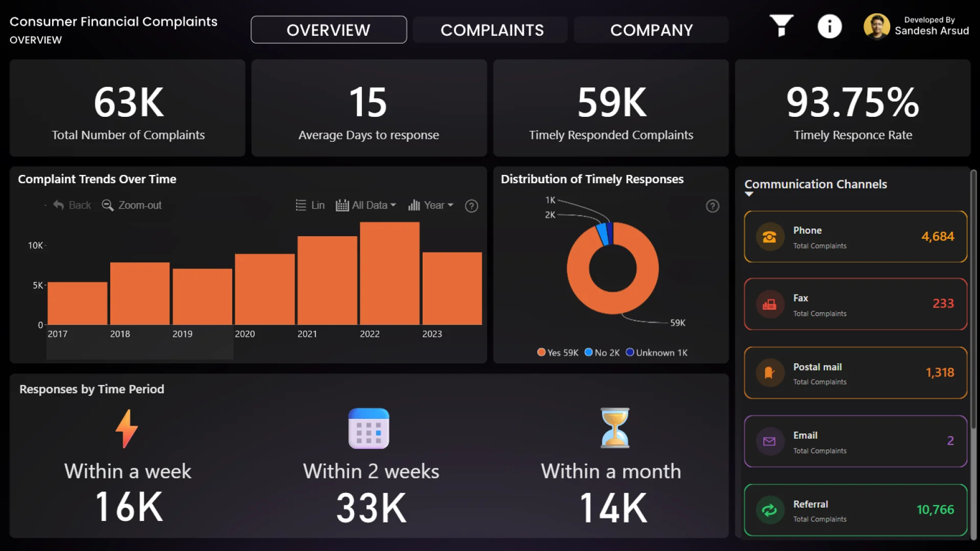Screen dimensions: 980x551
Task: Click the filter funnel icon
Action: click(x=781, y=26)
